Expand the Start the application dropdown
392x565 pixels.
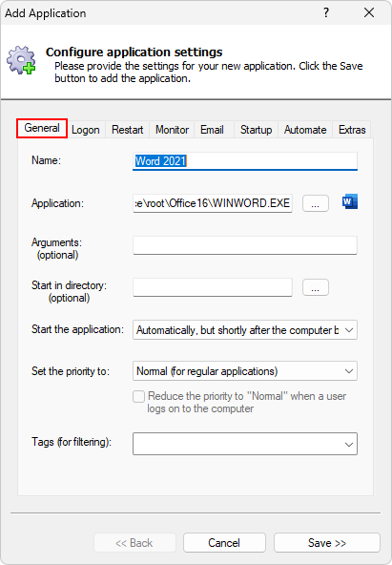(245, 329)
